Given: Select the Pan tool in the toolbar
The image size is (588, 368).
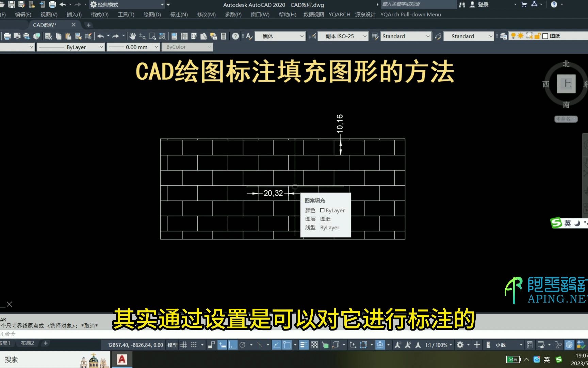Looking at the screenshot, I should coord(132,36).
